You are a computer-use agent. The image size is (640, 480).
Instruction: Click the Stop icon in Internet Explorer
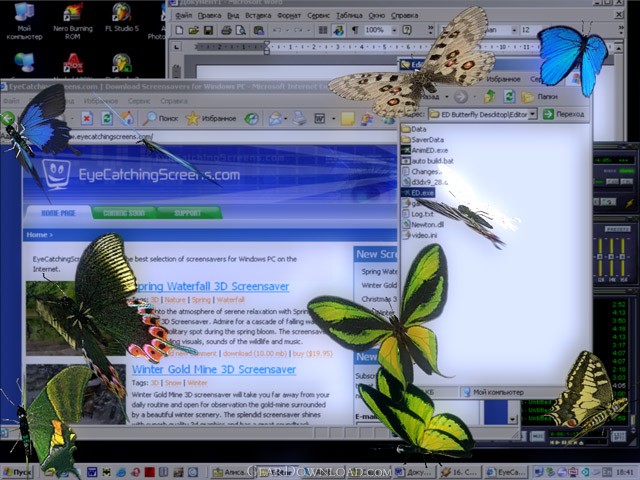pos(87,119)
